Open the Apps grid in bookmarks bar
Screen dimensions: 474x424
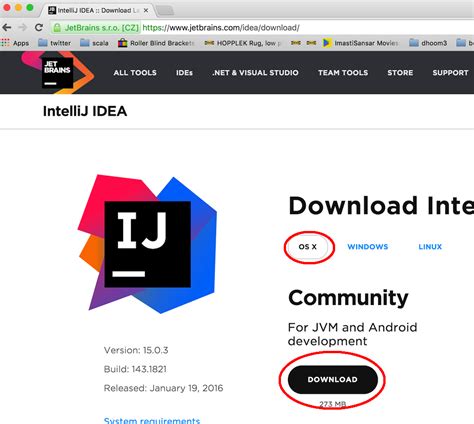click(x=15, y=43)
